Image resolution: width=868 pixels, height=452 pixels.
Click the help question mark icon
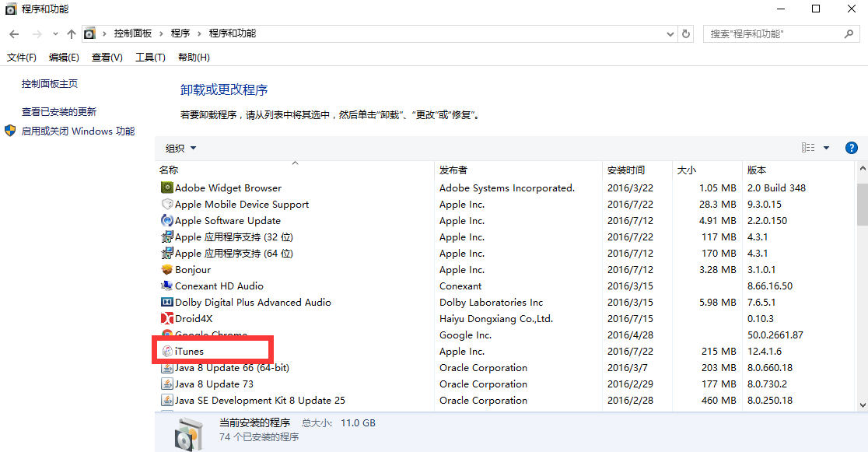(x=852, y=148)
